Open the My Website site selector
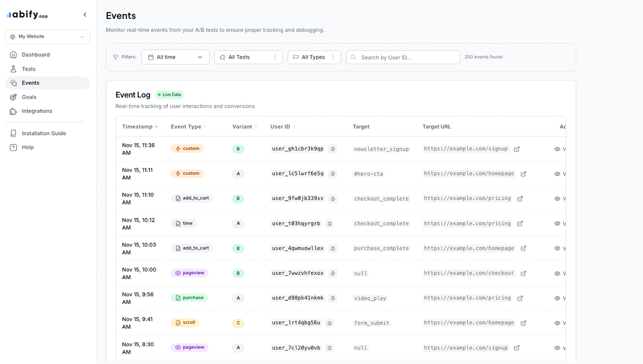The width and height of the screenshot is (643, 364). point(48,36)
